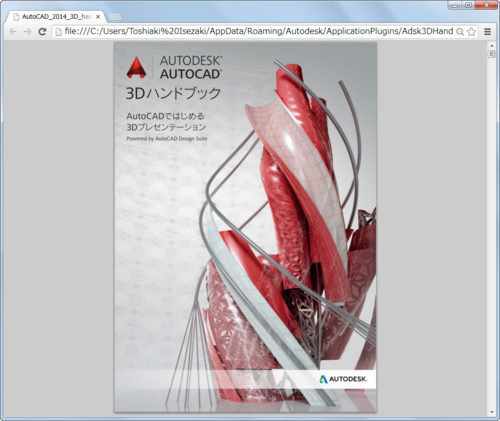
Task: Grab the vertical scrollbar thumb
Action: pos(491,54)
